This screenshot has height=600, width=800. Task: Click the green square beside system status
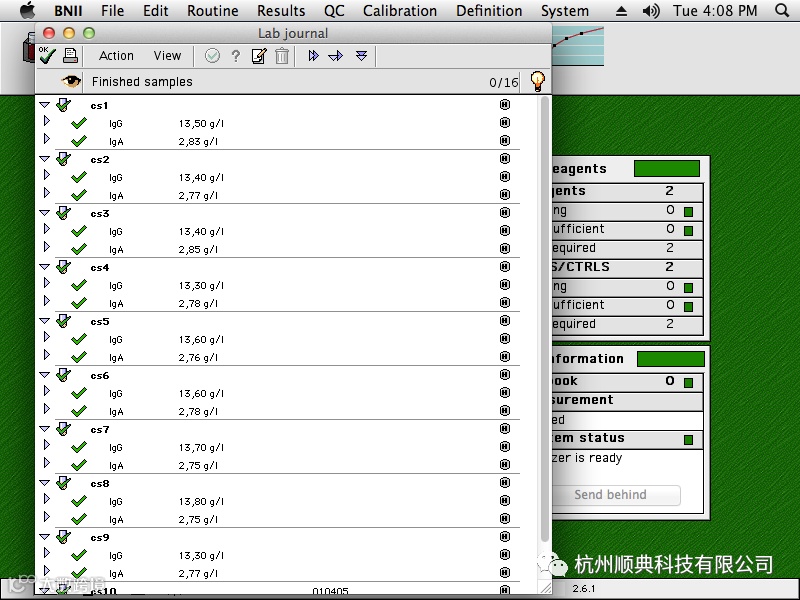pos(688,439)
